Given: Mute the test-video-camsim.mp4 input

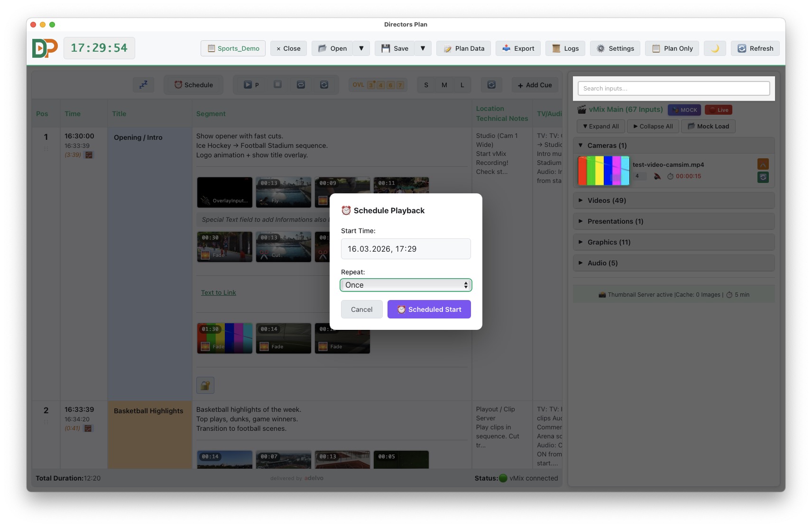Looking at the screenshot, I should [657, 176].
